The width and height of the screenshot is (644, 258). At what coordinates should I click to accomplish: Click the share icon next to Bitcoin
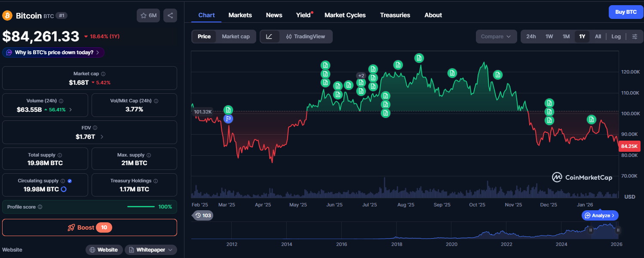pyautogui.click(x=170, y=15)
